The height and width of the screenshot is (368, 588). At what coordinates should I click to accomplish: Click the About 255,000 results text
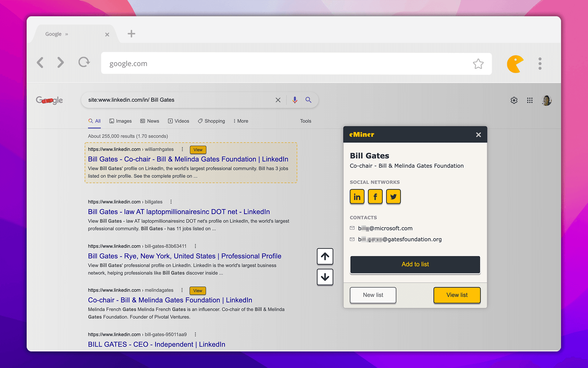pos(128,136)
